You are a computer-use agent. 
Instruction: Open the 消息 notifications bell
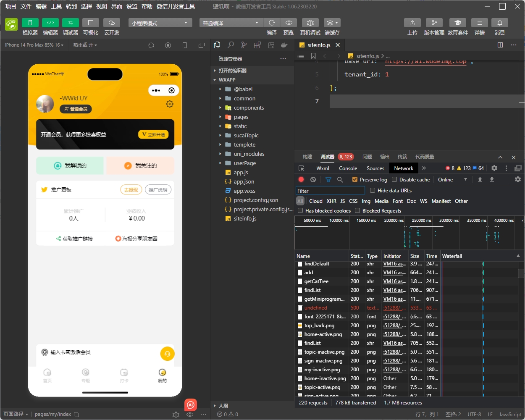tap(500, 23)
